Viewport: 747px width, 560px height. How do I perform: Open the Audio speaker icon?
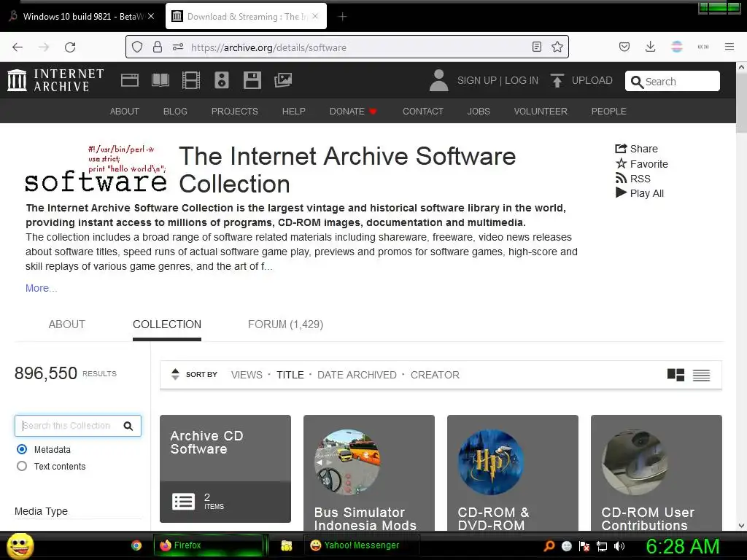[222, 80]
